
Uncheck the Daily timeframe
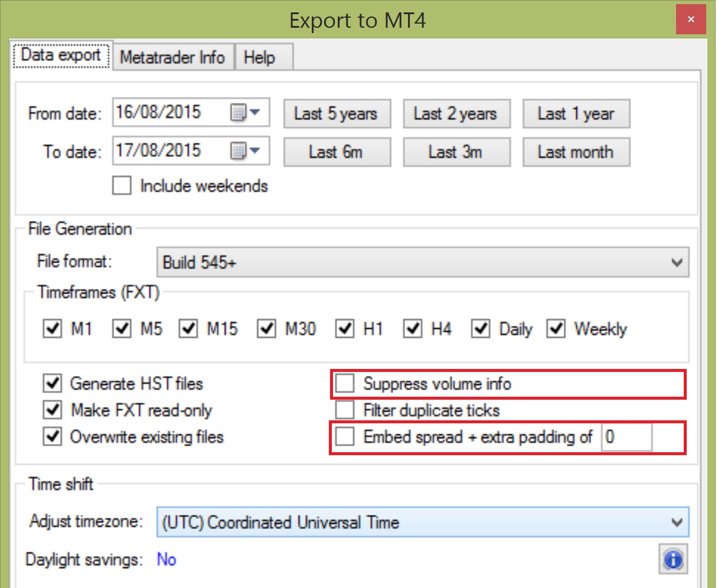tap(481, 328)
